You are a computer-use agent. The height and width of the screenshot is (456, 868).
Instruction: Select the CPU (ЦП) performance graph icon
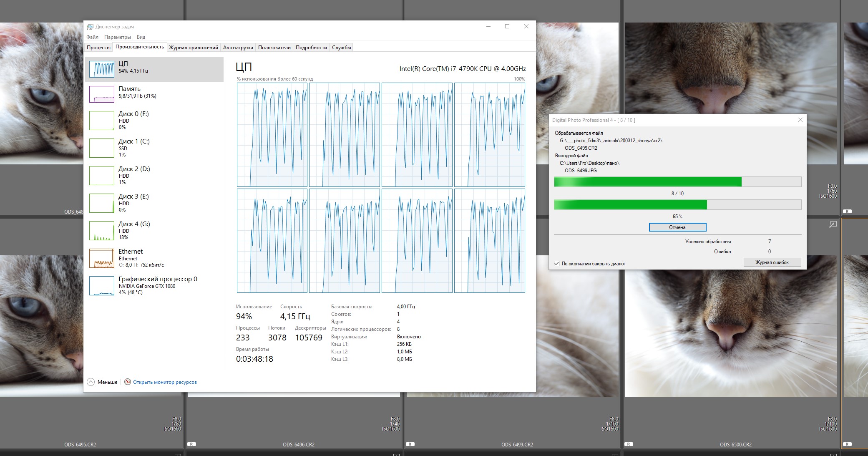tap(102, 69)
